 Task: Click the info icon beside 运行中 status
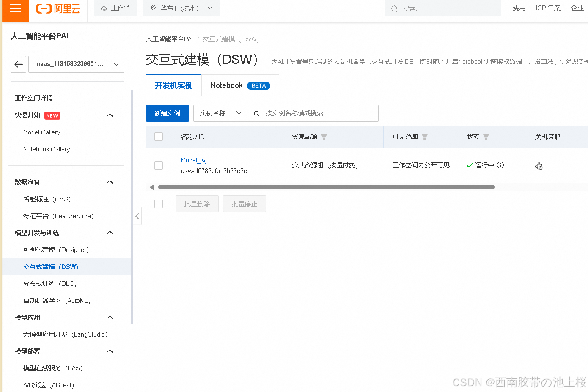click(500, 165)
